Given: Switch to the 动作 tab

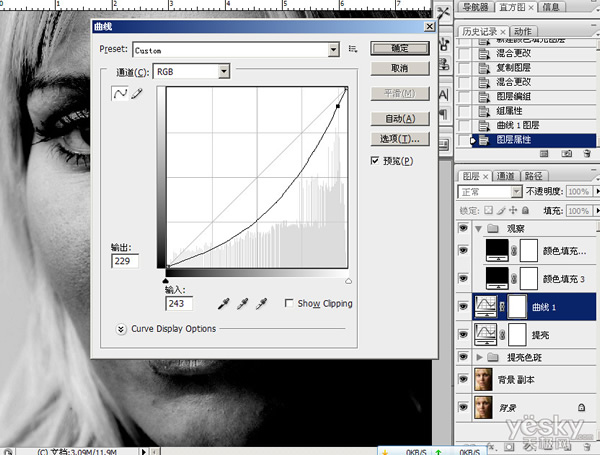Looking at the screenshot, I should pos(523,31).
